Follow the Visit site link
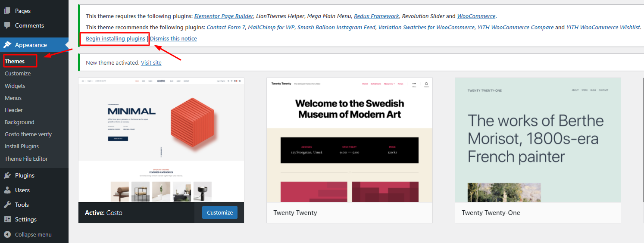Image resolution: width=644 pixels, height=243 pixels. 151,62
